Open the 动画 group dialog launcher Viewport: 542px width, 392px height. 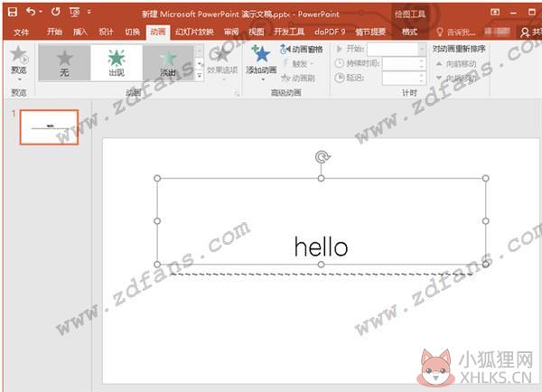pos(237,93)
